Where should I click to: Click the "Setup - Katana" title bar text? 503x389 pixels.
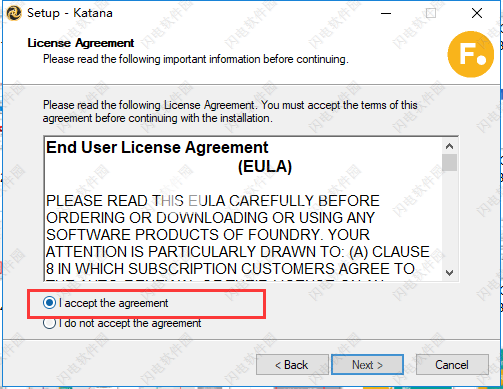[x=70, y=13]
